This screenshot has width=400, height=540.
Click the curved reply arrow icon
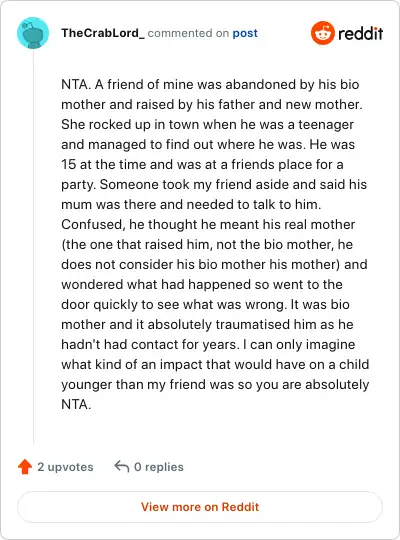(122, 466)
